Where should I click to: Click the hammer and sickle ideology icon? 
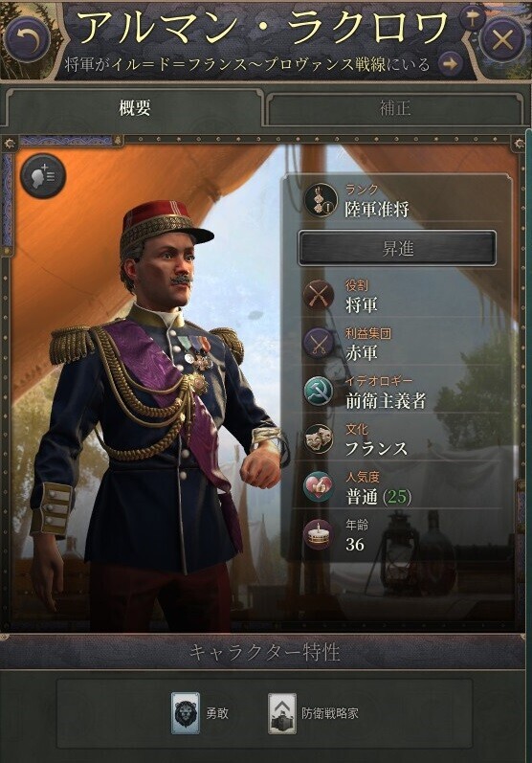[319, 391]
